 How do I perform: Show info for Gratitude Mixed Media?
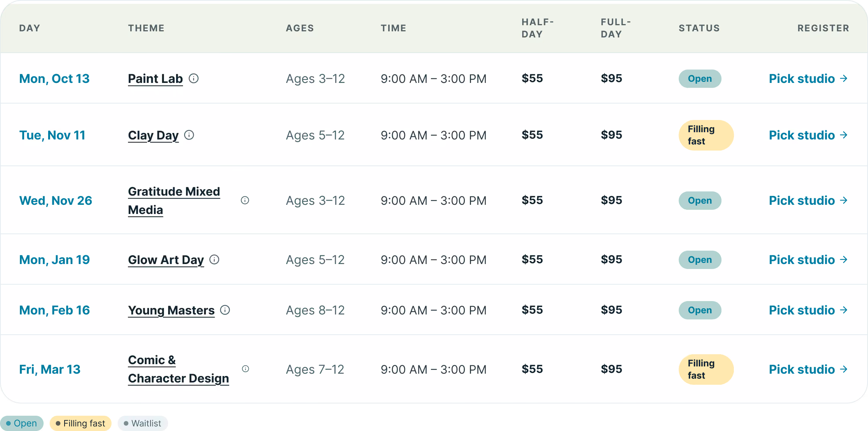coord(245,200)
